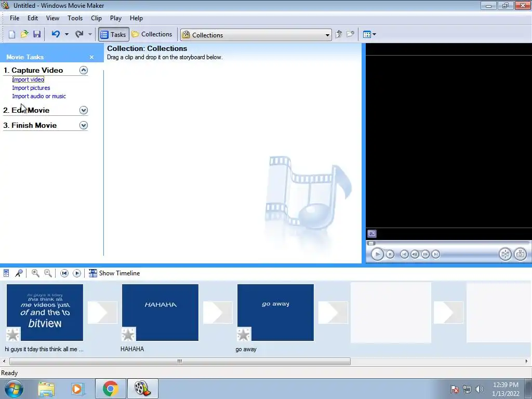Open the Edit menu
This screenshot has height=399, width=532.
click(x=33, y=18)
